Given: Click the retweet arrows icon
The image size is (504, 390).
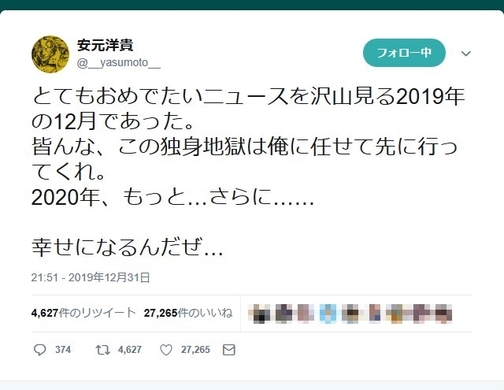Looking at the screenshot, I should point(102,350).
